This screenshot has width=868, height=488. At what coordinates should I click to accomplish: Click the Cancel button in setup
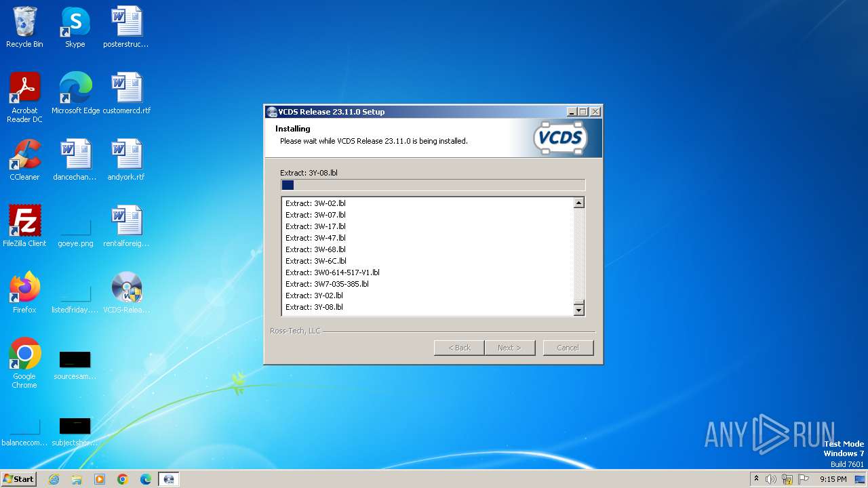(x=568, y=348)
